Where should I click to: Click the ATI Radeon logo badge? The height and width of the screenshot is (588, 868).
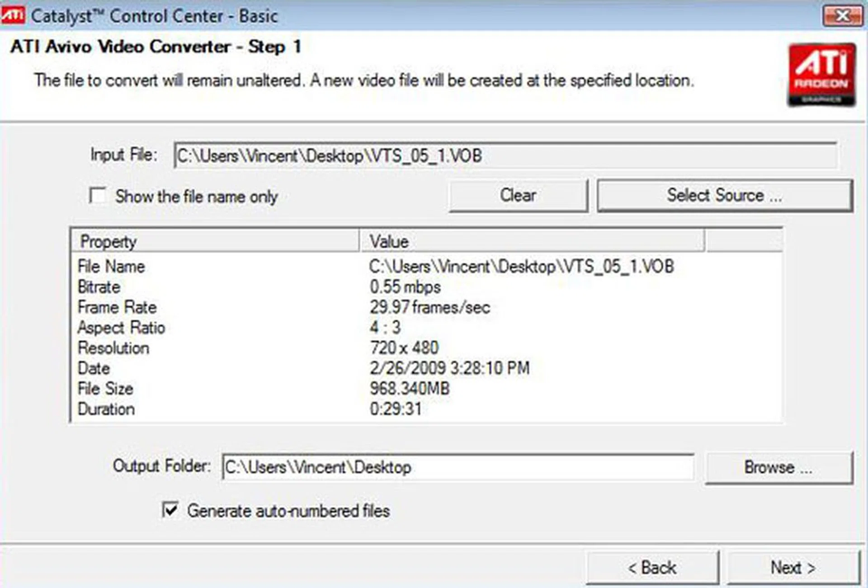pos(821,75)
